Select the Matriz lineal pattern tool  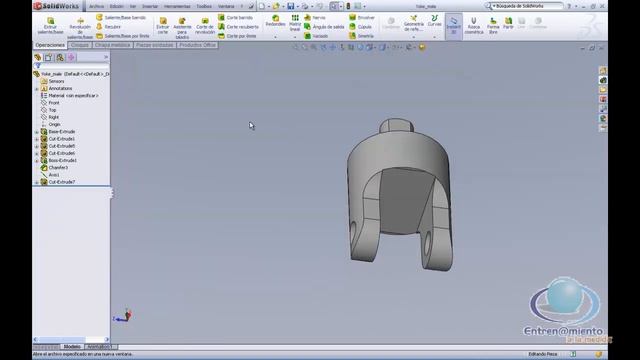click(x=295, y=23)
